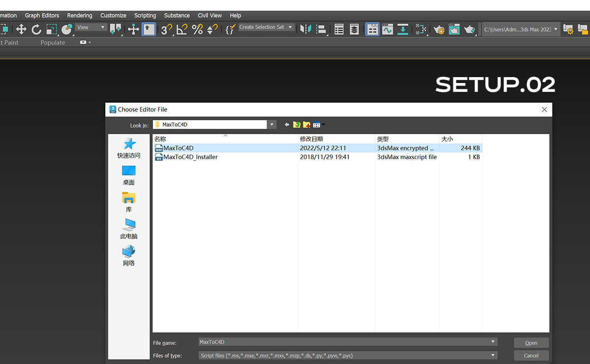Click the Percent Snap toggle icon
Viewport: 590px width, 364px height.
tap(198, 29)
